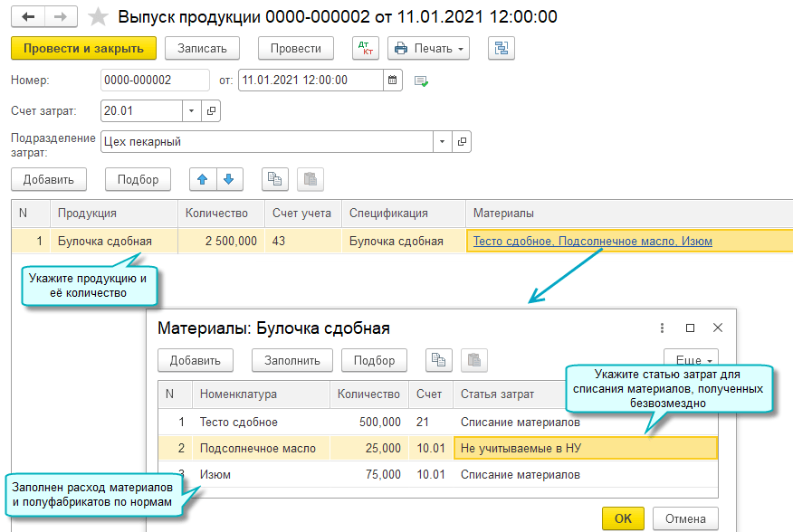Add a material row in dialog with Добавить
793x532 pixels.
click(196, 361)
